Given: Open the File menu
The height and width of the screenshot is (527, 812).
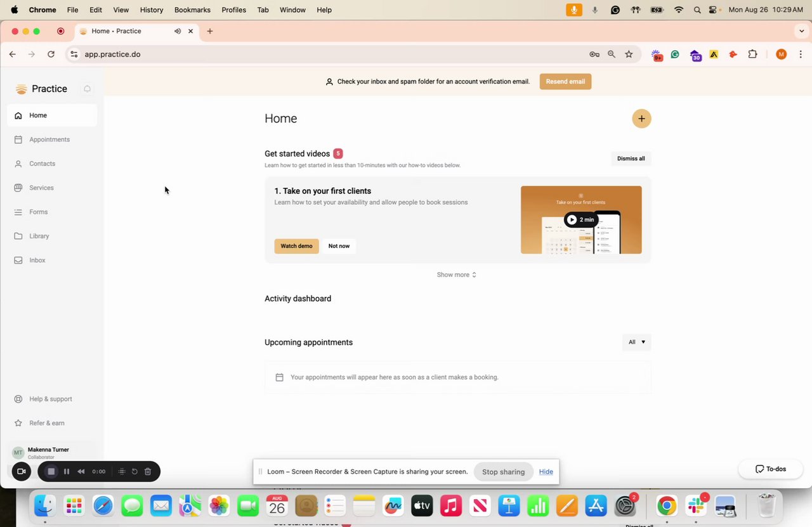Looking at the screenshot, I should click(72, 10).
